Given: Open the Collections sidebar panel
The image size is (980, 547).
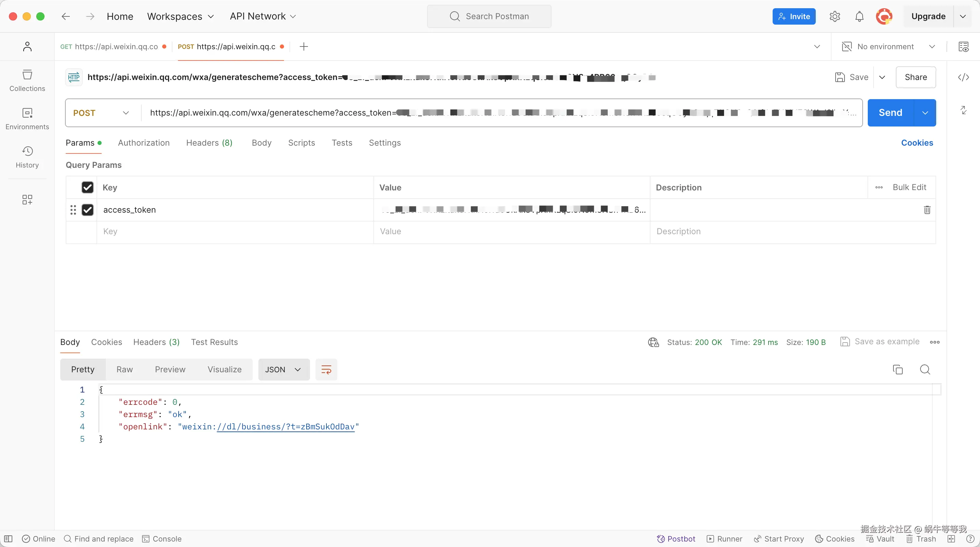Looking at the screenshot, I should [27, 80].
